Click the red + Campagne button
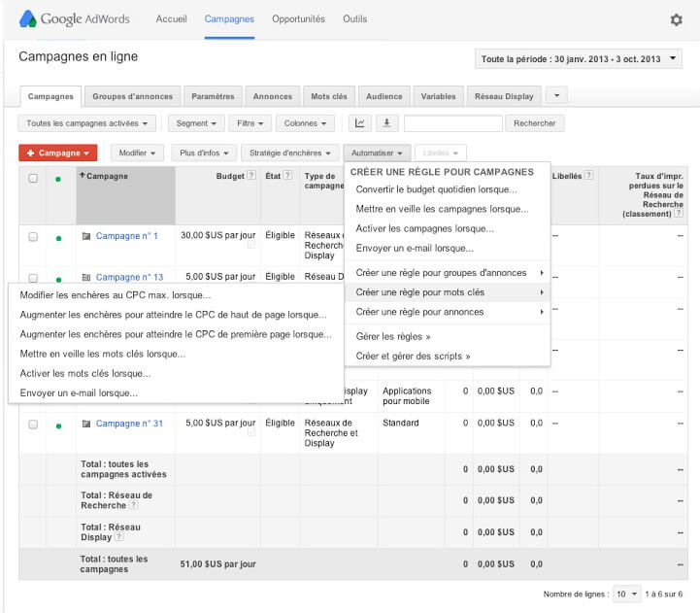 click(58, 153)
